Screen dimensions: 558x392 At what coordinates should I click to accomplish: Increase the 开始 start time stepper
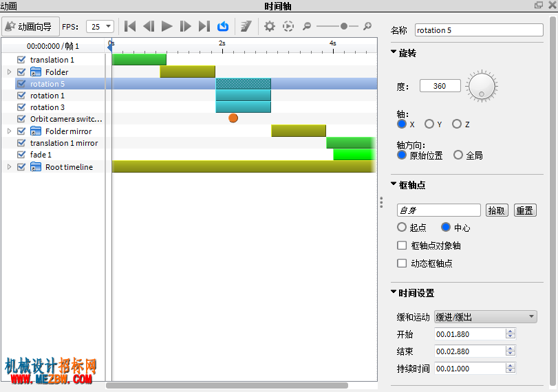511,331
